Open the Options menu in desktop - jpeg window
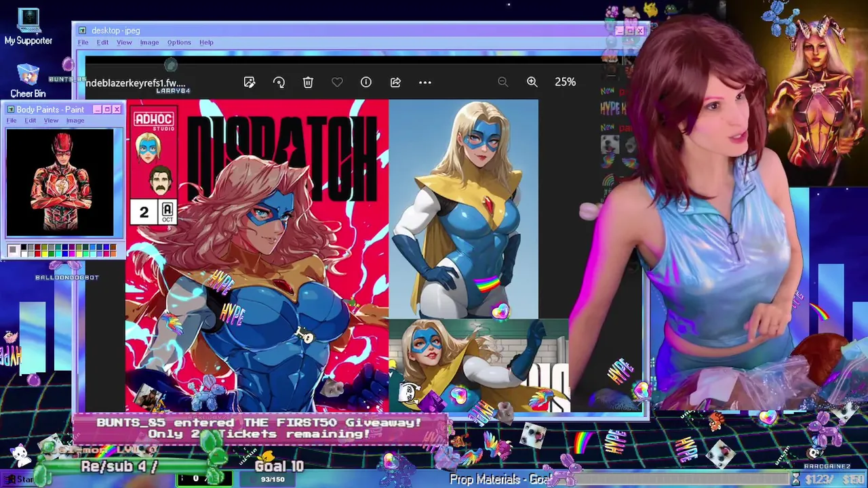 (x=179, y=42)
